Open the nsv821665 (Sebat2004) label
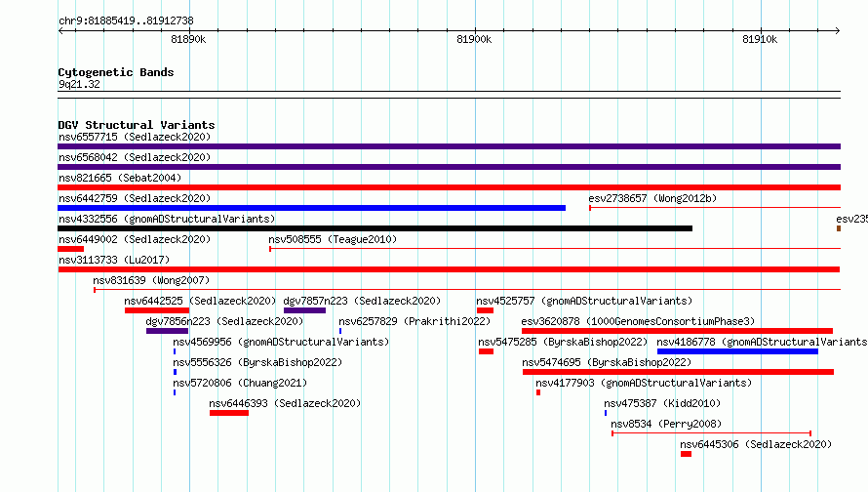 120,178
